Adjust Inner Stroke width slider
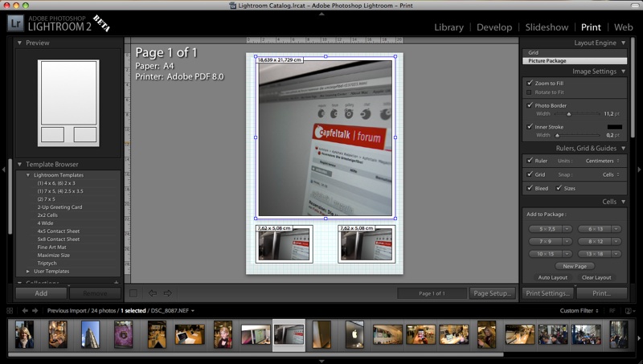 click(x=557, y=135)
